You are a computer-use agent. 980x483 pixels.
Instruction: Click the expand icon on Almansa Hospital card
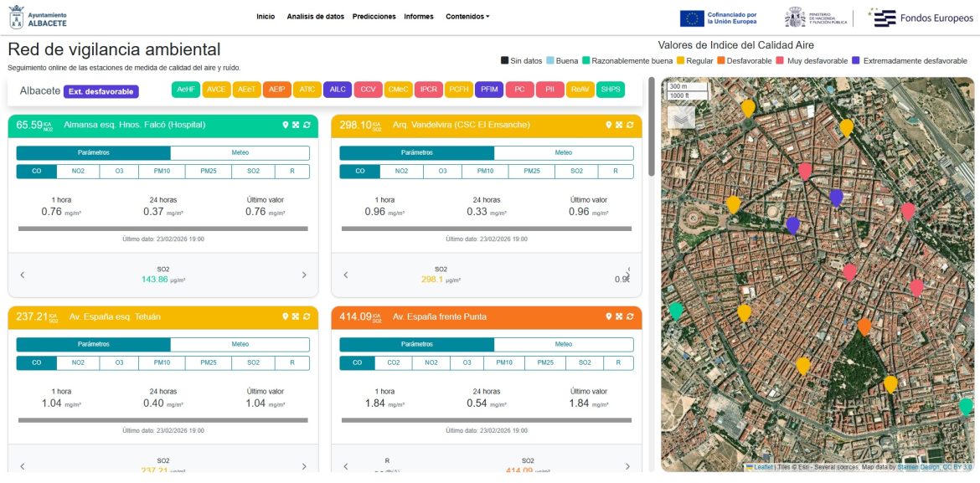296,126
